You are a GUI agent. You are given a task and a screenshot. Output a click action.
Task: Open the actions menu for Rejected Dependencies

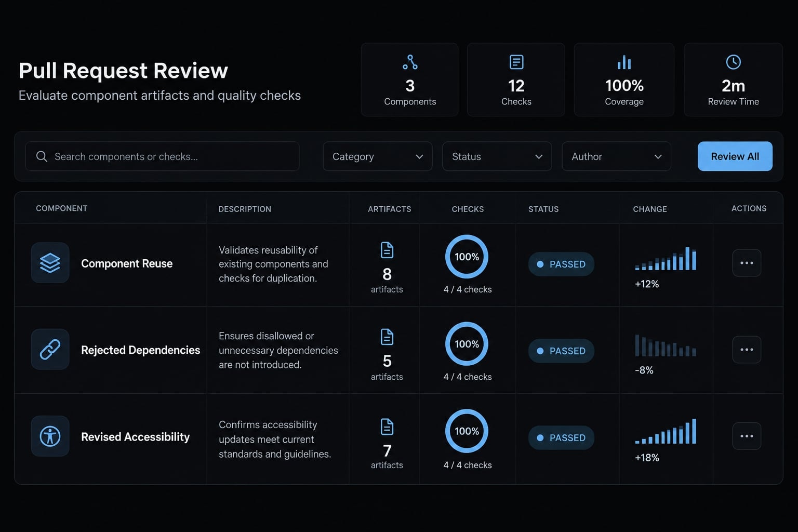[747, 350]
